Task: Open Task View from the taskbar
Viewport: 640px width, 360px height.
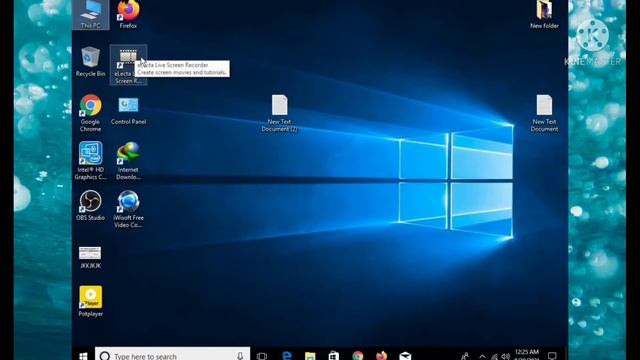Action: 262,356
